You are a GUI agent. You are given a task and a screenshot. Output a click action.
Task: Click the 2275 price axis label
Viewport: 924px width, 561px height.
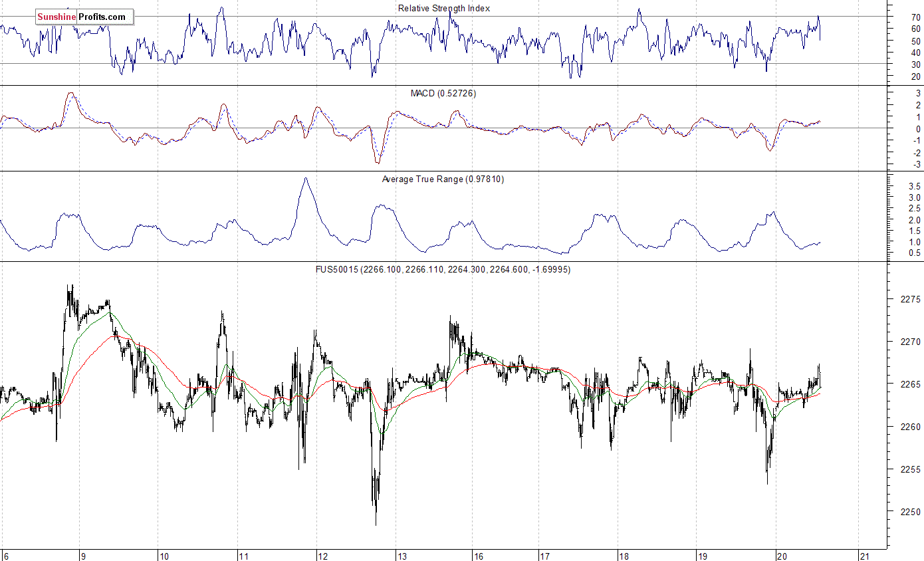pyautogui.click(x=910, y=299)
